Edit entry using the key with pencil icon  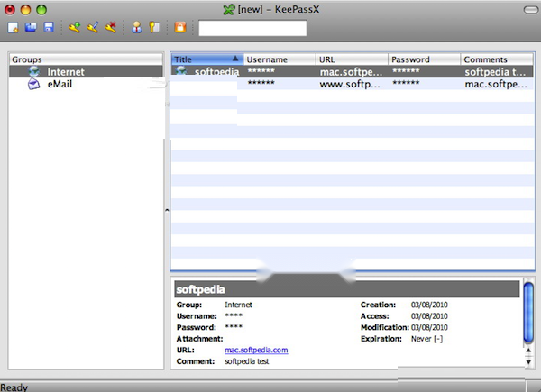pos(93,27)
